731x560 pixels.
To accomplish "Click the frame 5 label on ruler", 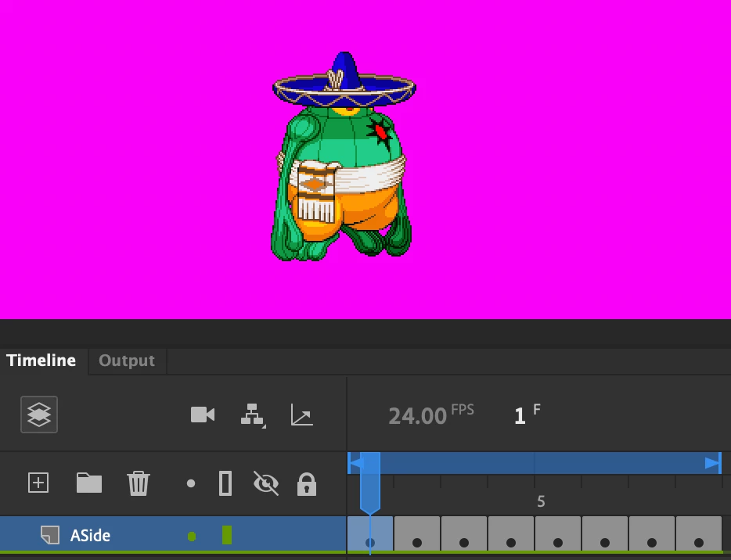I will 541,501.
